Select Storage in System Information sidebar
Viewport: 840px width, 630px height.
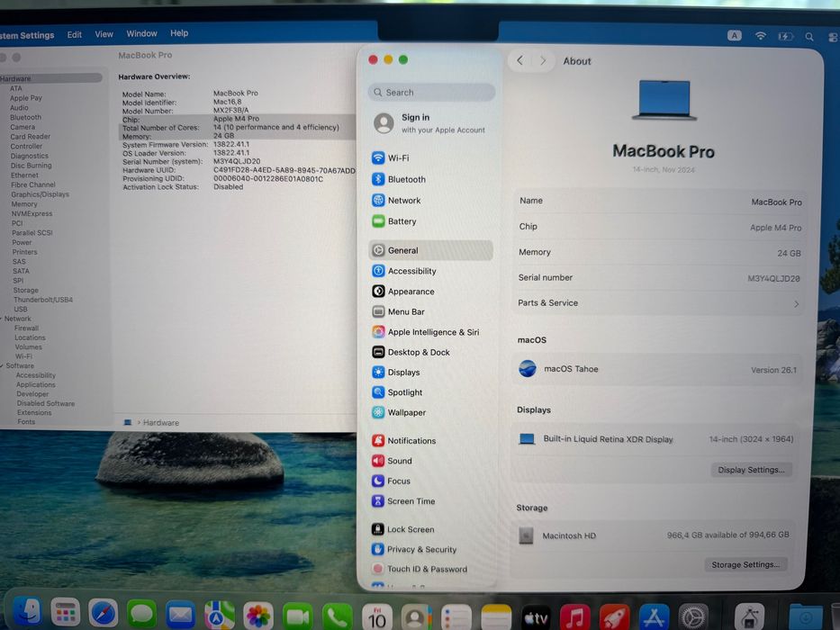[x=26, y=291]
